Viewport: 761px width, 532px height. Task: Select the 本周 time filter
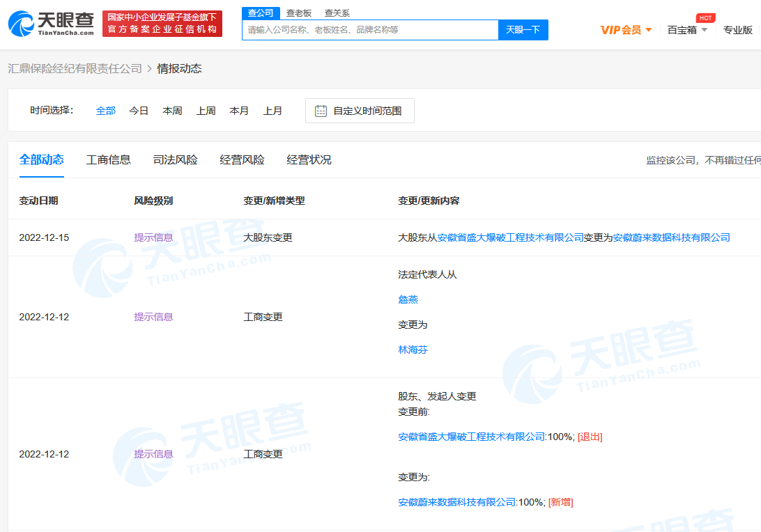[172, 111]
